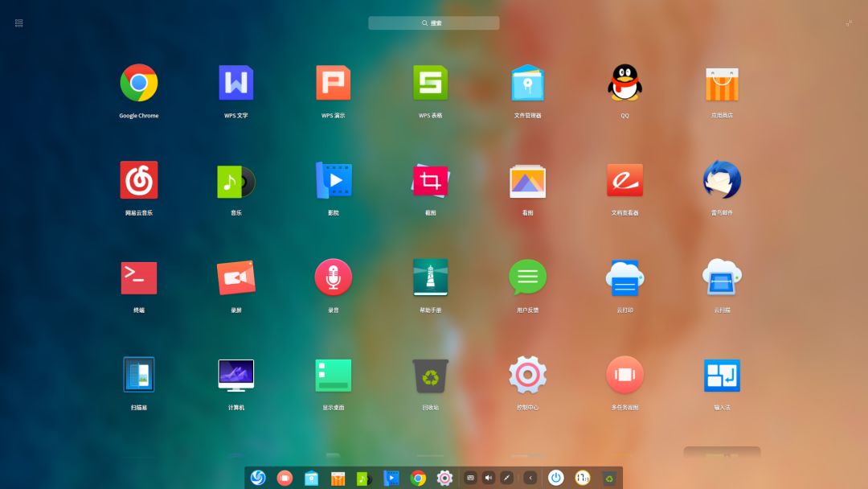Launch WPS 文字 word processor
The width and height of the screenshot is (868, 489).
pyautogui.click(x=236, y=83)
